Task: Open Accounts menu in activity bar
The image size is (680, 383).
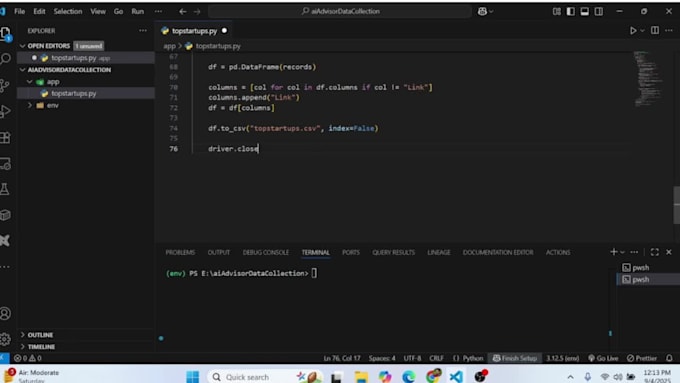Action: tap(5, 313)
